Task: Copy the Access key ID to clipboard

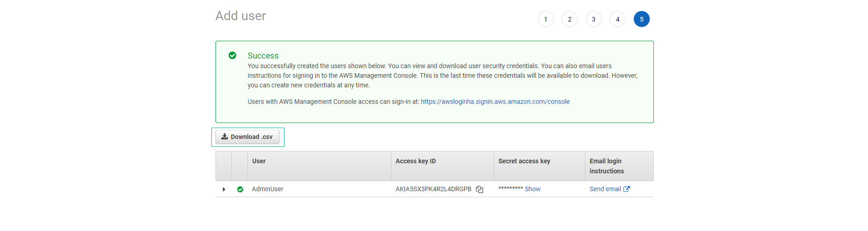Action: click(x=479, y=189)
